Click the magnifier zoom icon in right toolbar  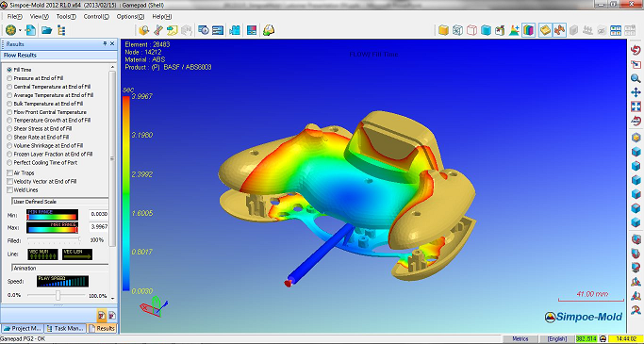[x=636, y=78]
